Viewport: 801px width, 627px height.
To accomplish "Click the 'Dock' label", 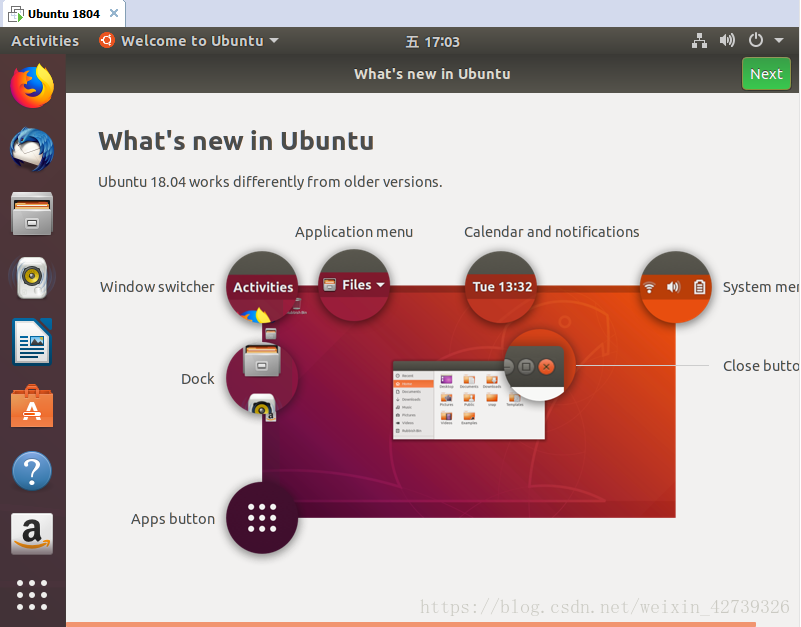I will (x=198, y=379).
